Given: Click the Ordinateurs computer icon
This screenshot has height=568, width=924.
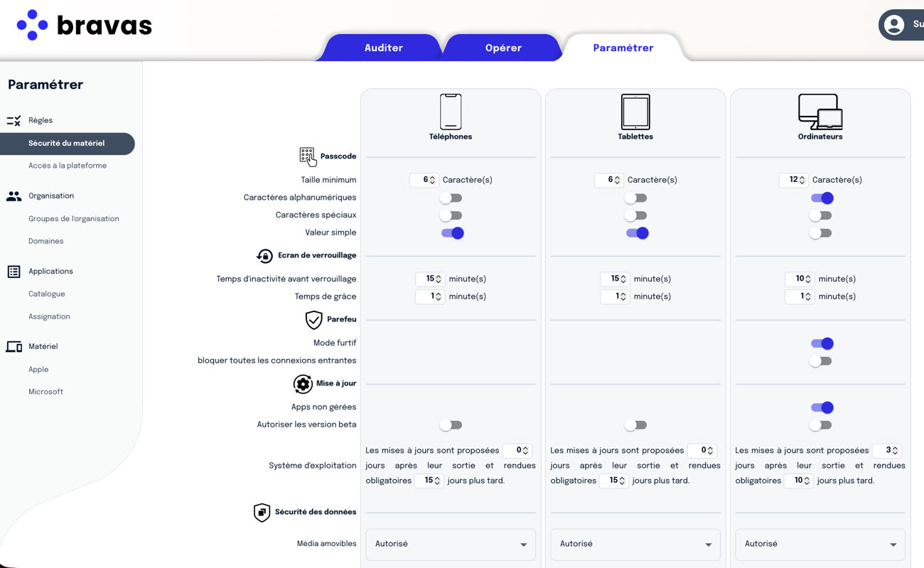Looking at the screenshot, I should pos(820,112).
